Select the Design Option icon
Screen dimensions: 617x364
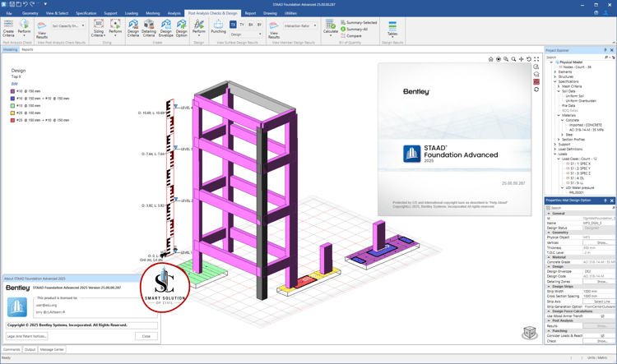(182, 28)
